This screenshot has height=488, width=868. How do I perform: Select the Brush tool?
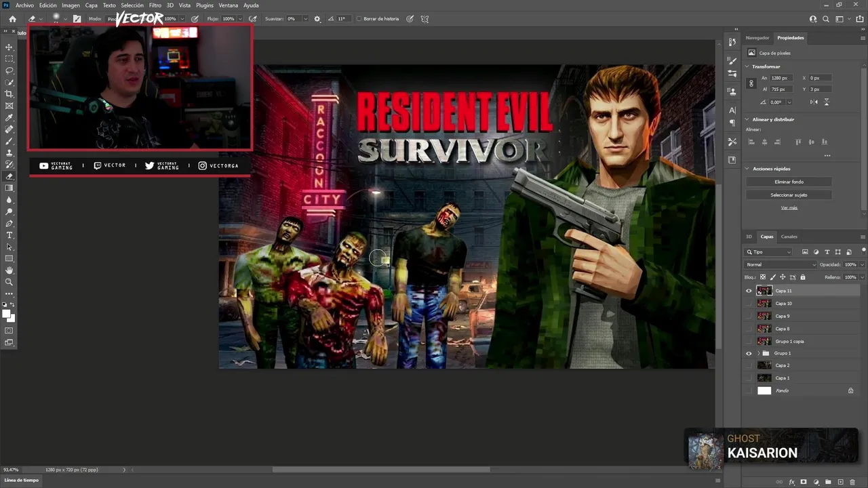pyautogui.click(x=9, y=141)
